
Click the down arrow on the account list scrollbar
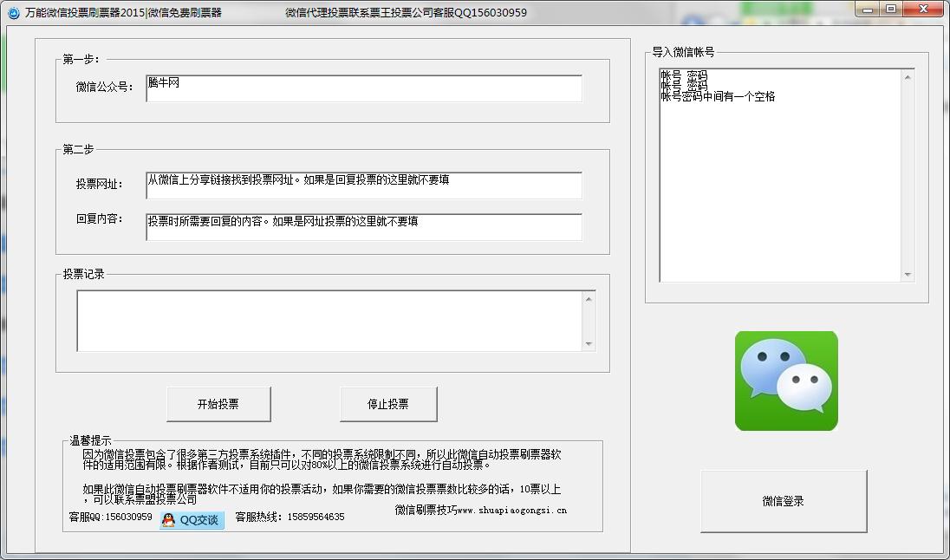[x=908, y=275]
